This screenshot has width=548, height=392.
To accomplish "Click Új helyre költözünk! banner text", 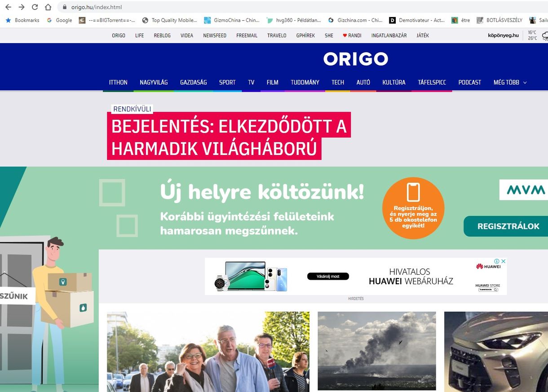I will (x=262, y=192).
